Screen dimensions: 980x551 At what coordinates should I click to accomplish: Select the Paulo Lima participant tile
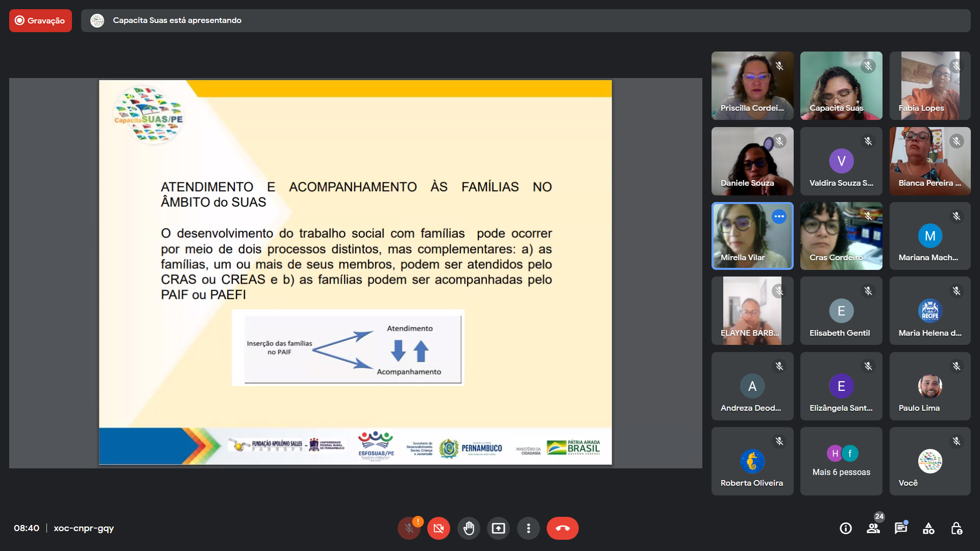click(929, 386)
